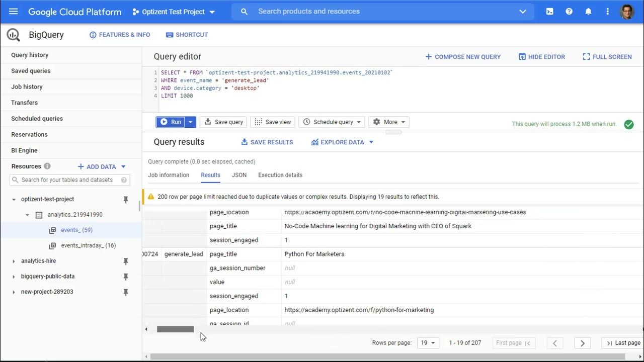
Task: Click Save Results button
Action: pyautogui.click(x=267, y=142)
